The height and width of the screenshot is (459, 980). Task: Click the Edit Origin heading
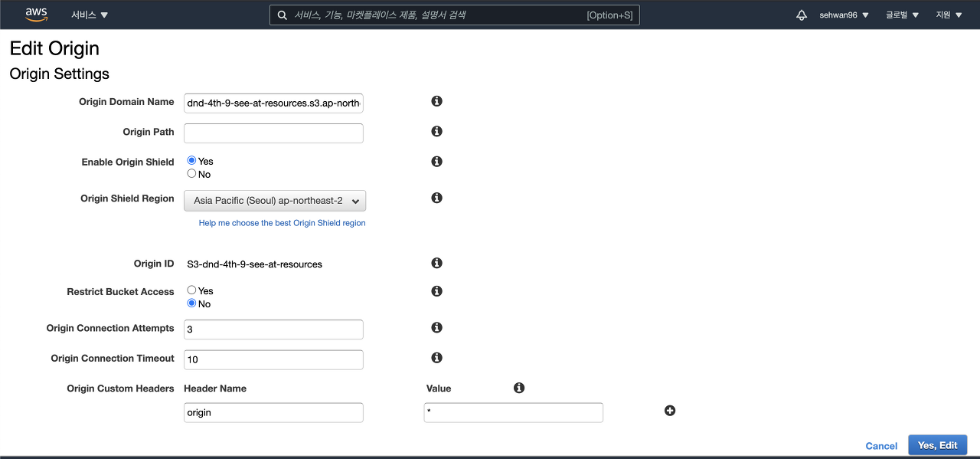54,48
